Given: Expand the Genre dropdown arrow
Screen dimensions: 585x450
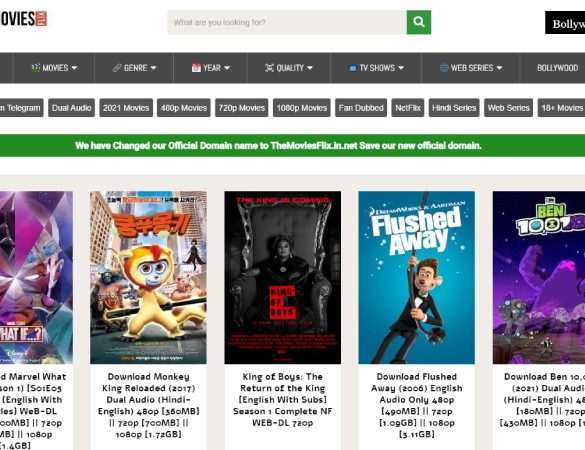Looking at the screenshot, I should pyautogui.click(x=153, y=68).
